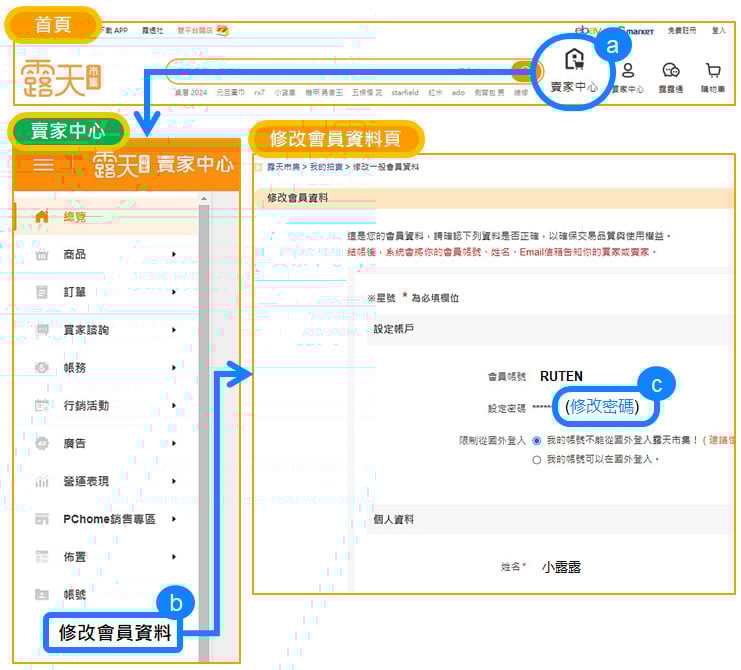Expand the 訂單 menu arrow
This screenshot has width=741, height=670.
click(174, 292)
